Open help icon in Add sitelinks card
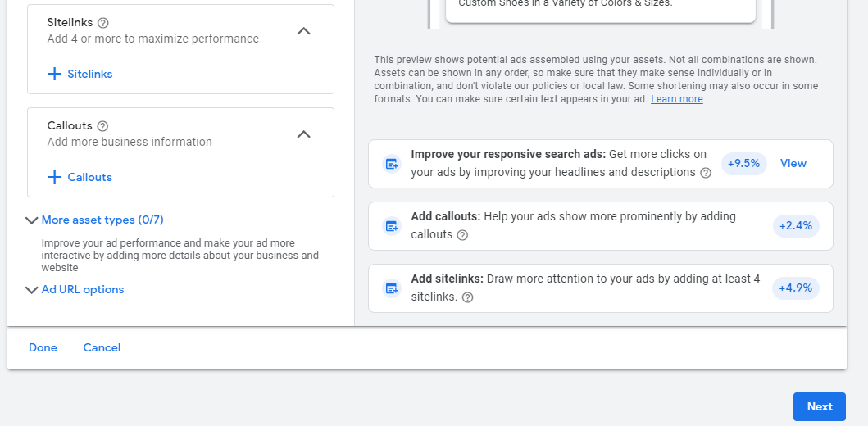Viewport: 868px width, 426px height. tap(467, 297)
